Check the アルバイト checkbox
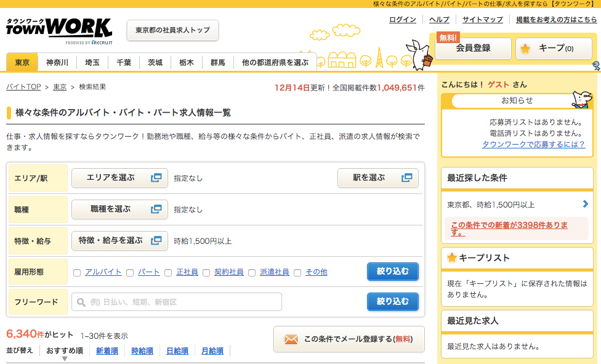 77,273
